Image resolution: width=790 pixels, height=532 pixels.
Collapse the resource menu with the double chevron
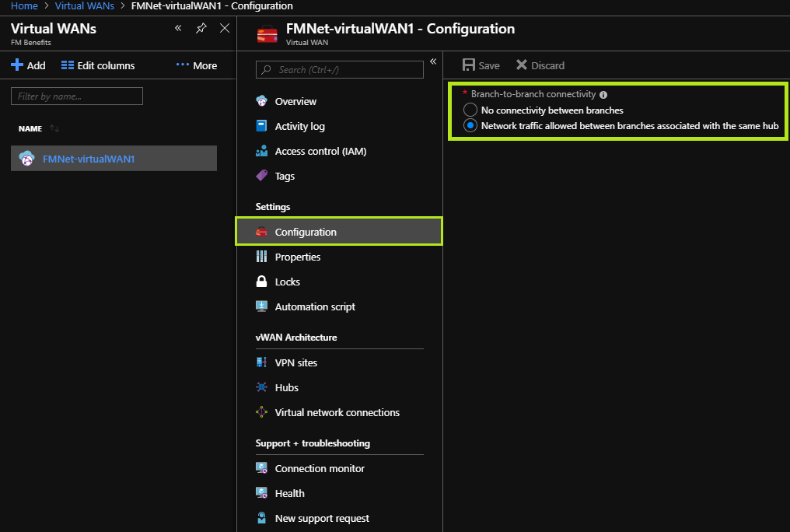(x=433, y=61)
